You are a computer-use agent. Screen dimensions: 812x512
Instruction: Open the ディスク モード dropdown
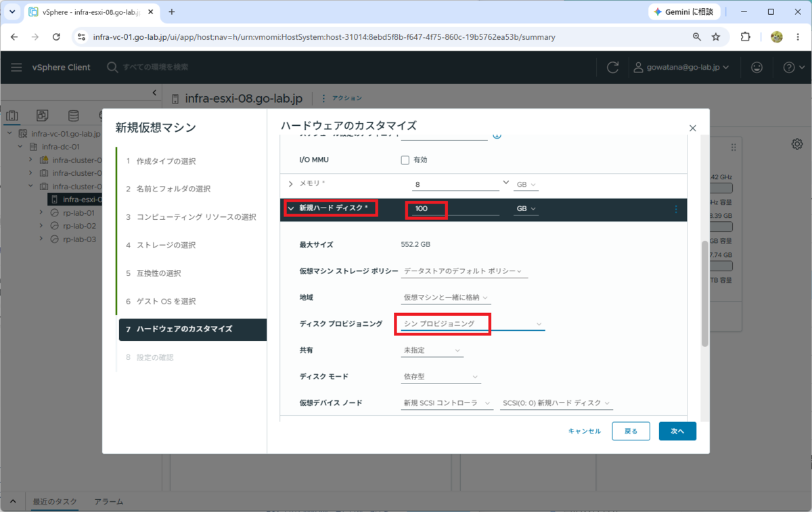tap(441, 376)
